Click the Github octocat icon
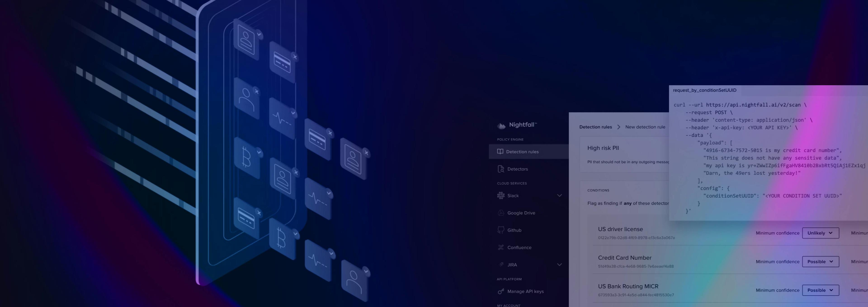The image size is (868, 307). click(501, 230)
